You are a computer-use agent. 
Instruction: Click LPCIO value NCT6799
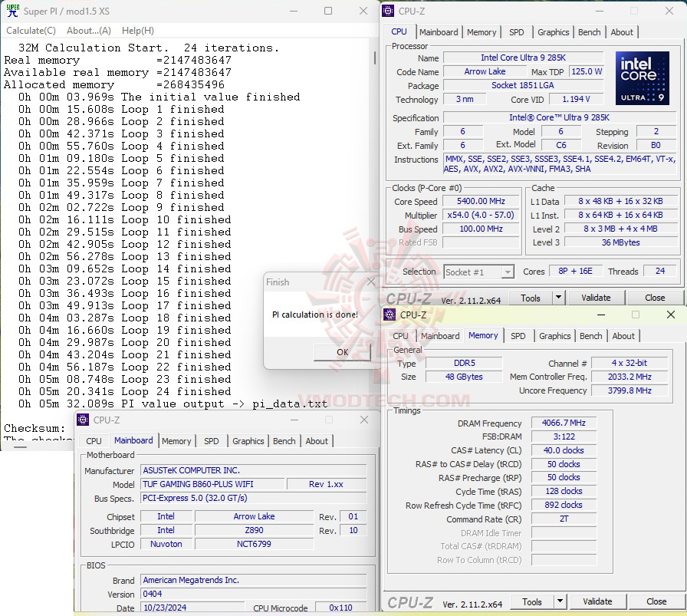(x=254, y=544)
